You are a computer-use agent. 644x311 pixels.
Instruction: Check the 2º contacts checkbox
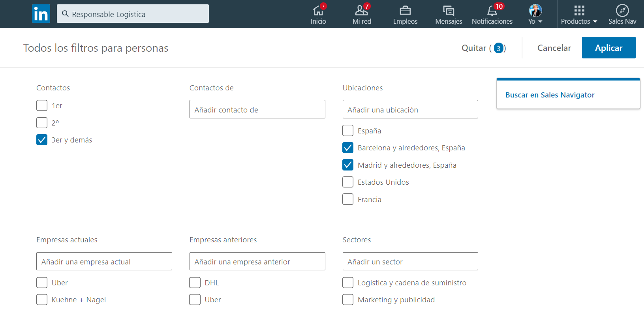click(x=42, y=123)
